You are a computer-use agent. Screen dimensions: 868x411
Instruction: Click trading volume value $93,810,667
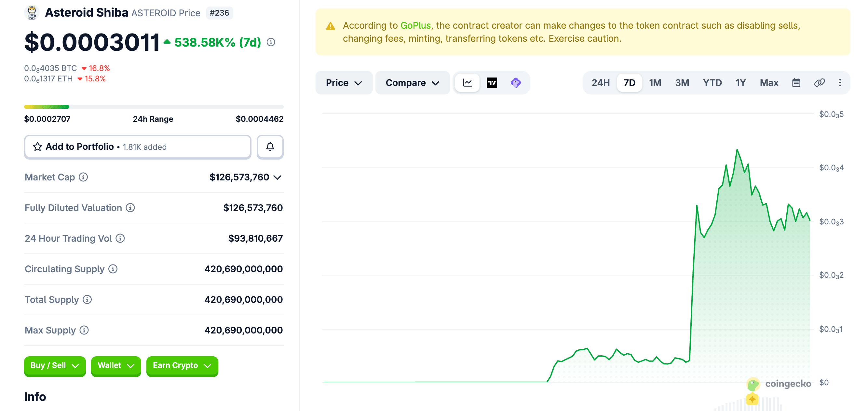[255, 238]
